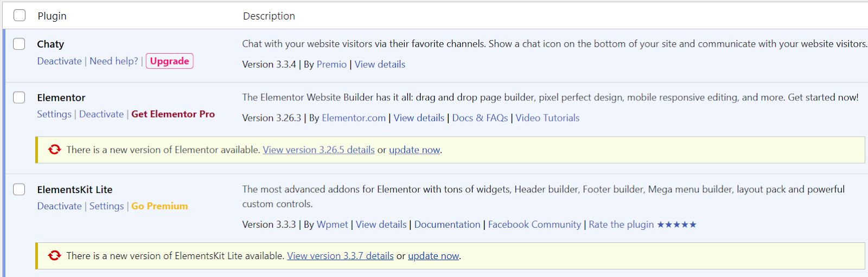The width and height of the screenshot is (868, 277).
Task: Click the Version 3.3.4 text
Action: tap(269, 65)
